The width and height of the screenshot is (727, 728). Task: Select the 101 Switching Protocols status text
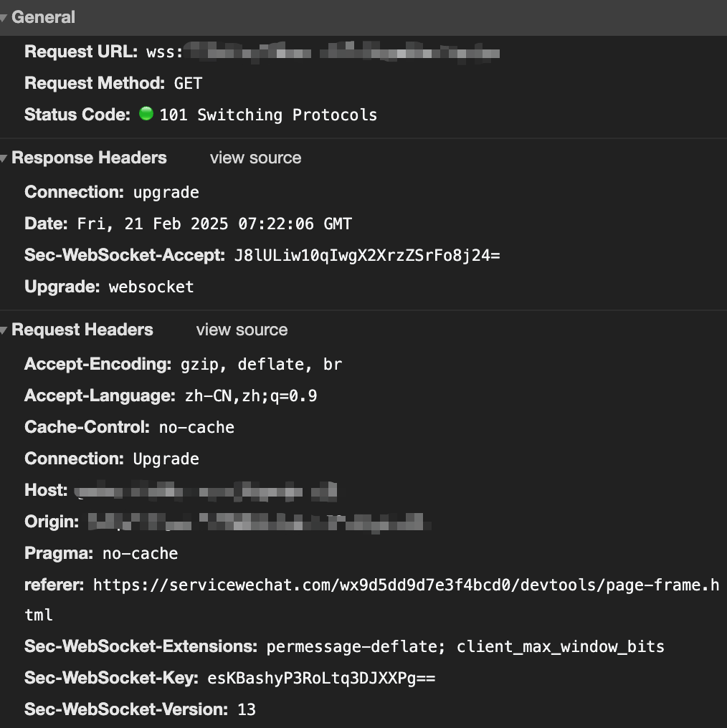pos(268,115)
